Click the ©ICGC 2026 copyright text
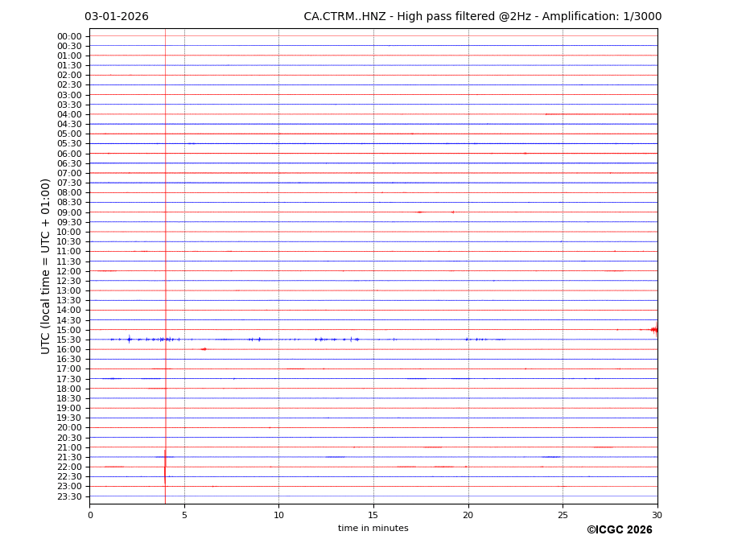 (619, 530)
